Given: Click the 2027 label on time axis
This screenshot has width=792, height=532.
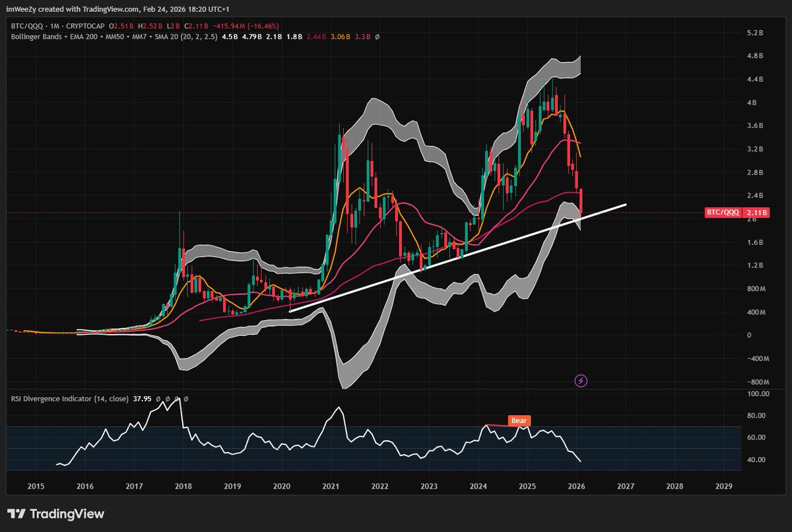Looking at the screenshot, I should tap(626, 486).
